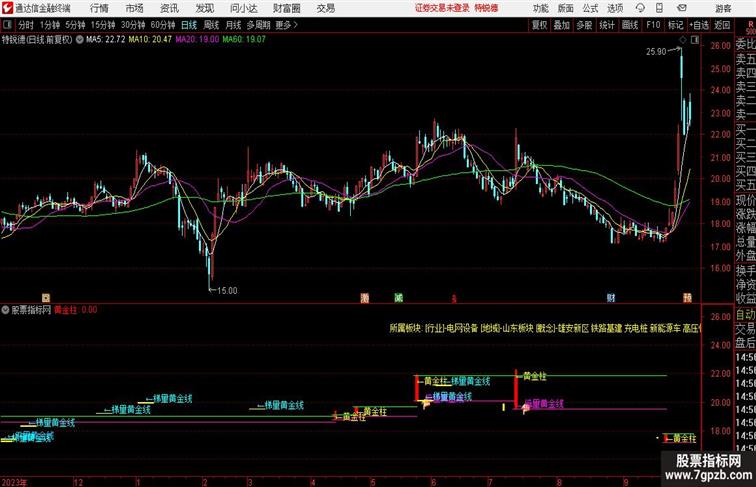
Task: Click the diamond icon at chart top right
Action: (683, 40)
